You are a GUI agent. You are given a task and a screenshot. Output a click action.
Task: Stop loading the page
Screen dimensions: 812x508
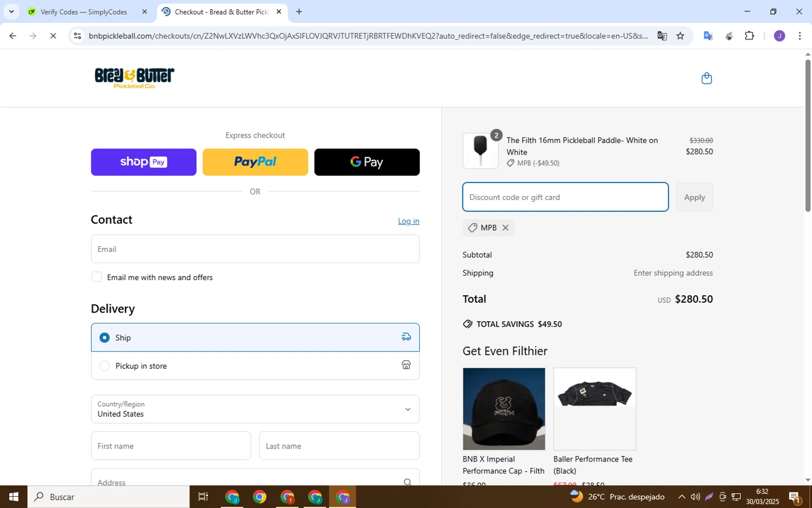pyautogui.click(x=53, y=36)
